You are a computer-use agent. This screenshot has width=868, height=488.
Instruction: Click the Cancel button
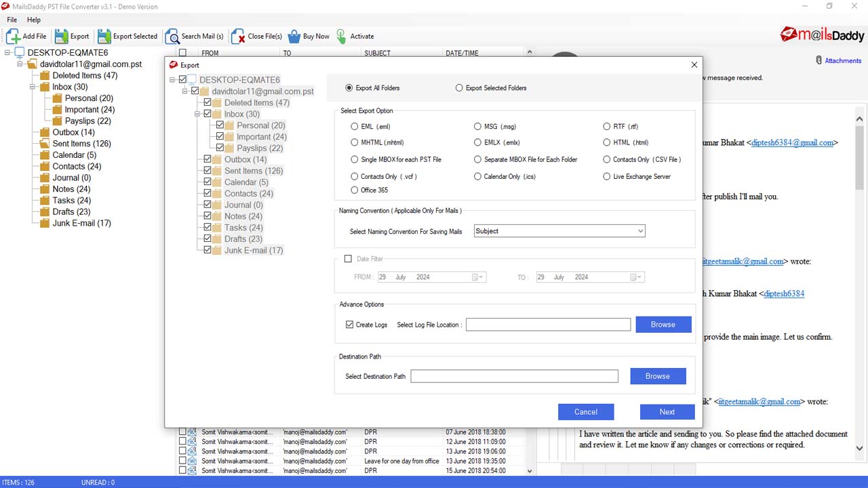pos(586,412)
